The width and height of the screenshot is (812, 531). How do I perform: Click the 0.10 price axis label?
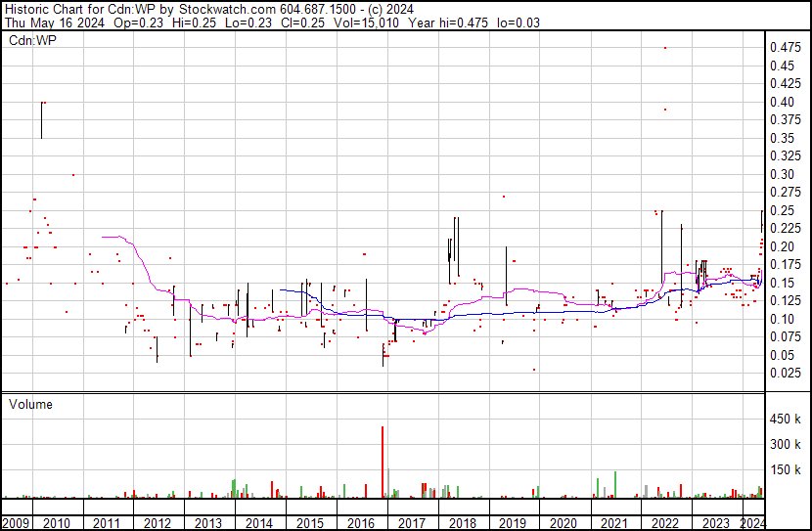pos(782,320)
